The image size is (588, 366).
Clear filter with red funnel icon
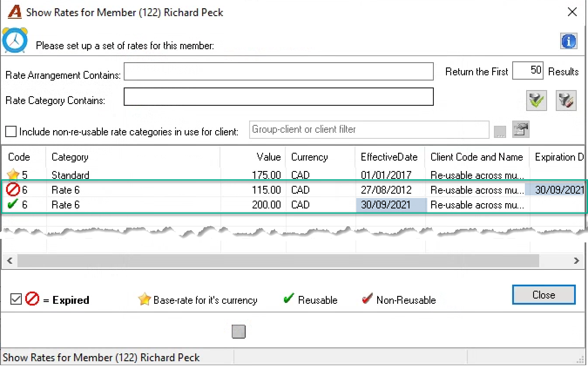(566, 101)
